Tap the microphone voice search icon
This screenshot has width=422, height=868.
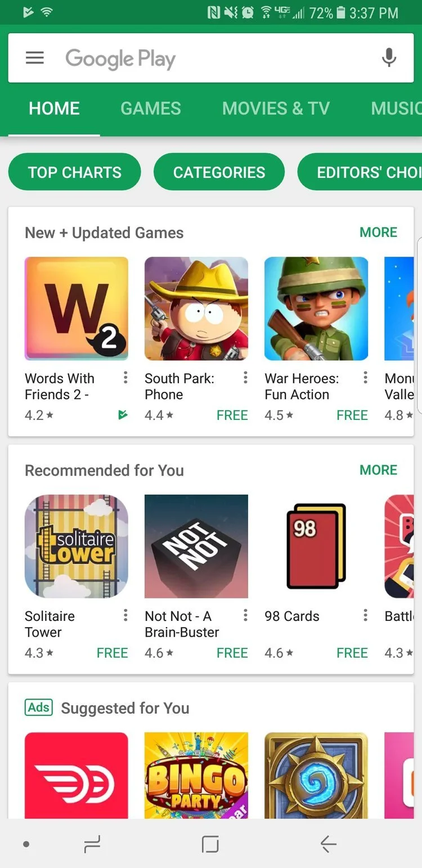389,58
